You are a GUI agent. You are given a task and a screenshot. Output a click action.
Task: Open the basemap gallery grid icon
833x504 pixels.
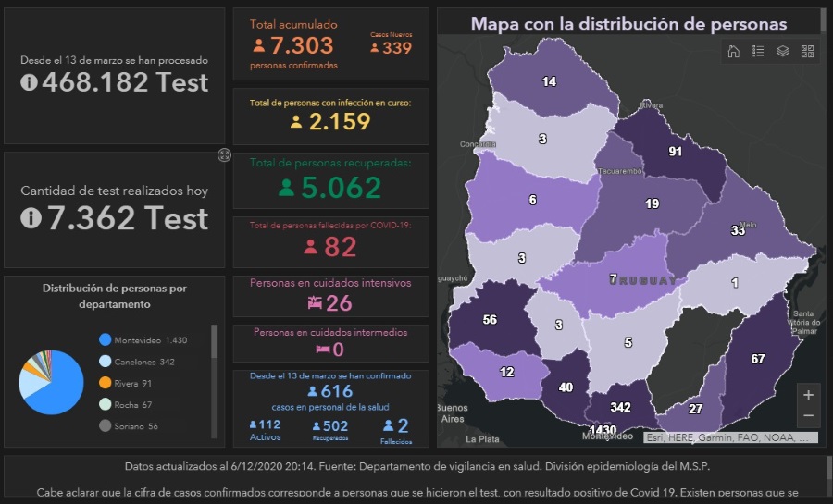tap(807, 52)
